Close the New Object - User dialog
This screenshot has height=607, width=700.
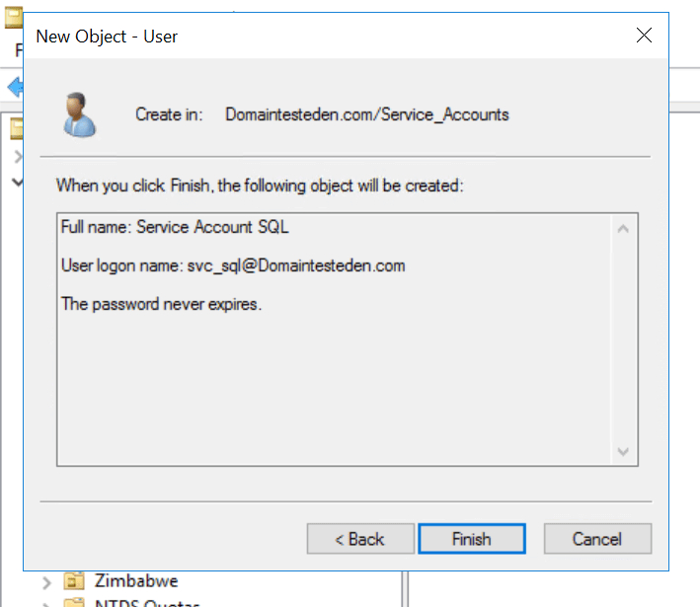[644, 37]
